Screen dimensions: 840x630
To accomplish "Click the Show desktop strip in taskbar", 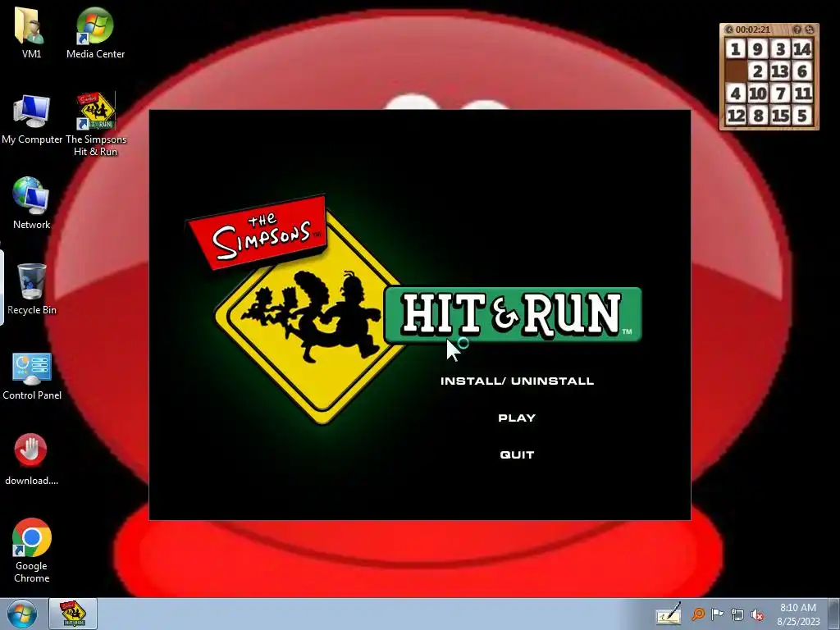I will [834, 614].
